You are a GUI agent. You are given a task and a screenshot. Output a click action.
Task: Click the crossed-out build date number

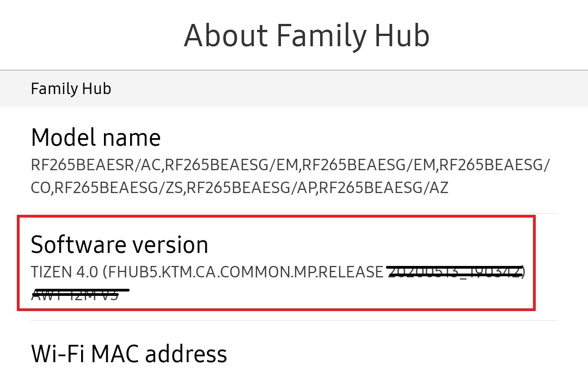point(455,270)
